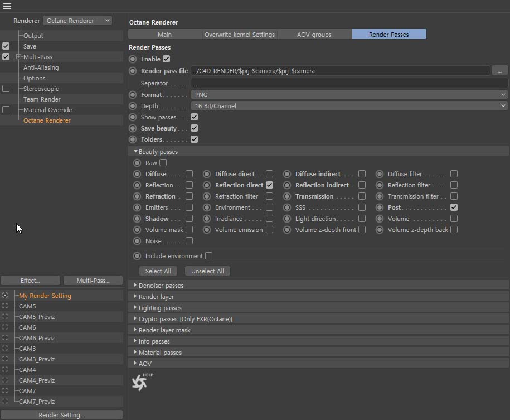
Task: Click the Select All button
Action: 158,271
